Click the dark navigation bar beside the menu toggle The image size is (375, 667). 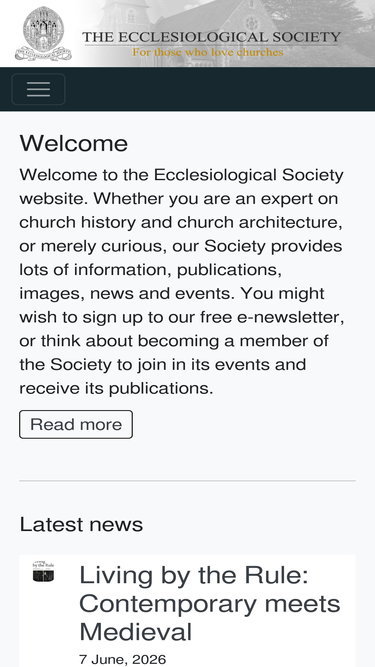(x=220, y=89)
